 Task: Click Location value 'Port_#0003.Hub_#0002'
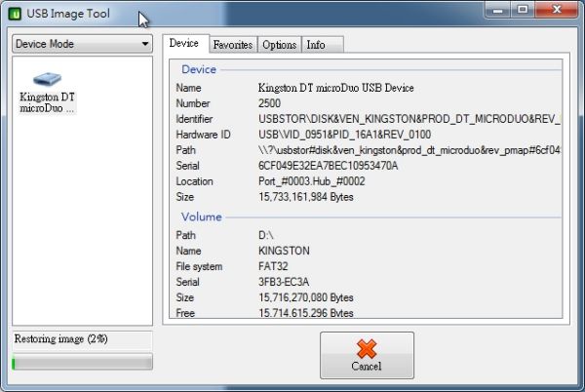point(312,181)
